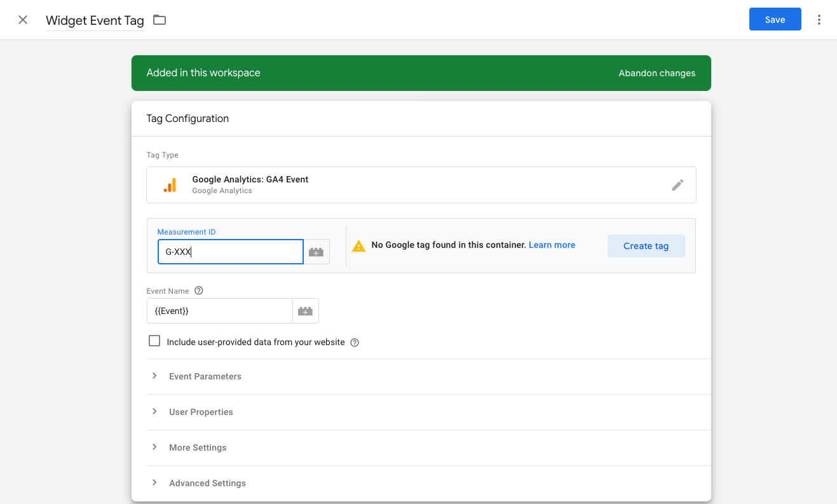Image resolution: width=837 pixels, height=504 pixels.
Task: Save the Widget Event Tag
Action: click(775, 19)
